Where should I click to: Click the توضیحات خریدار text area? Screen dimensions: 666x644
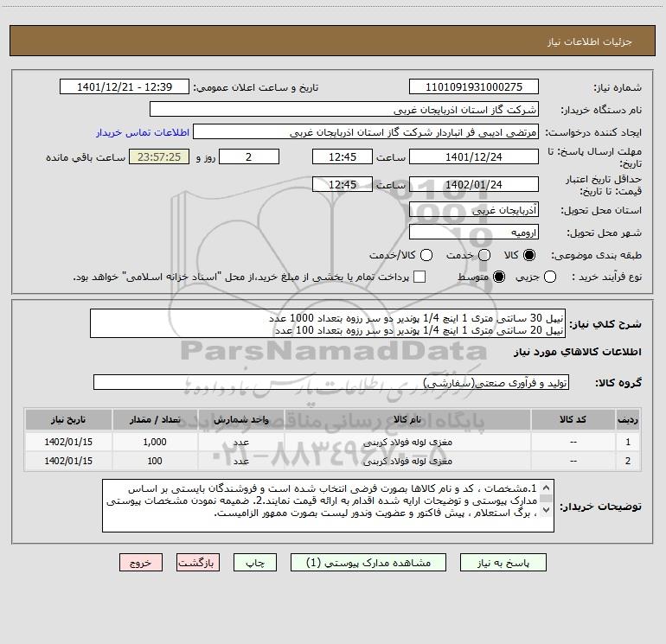click(328, 506)
